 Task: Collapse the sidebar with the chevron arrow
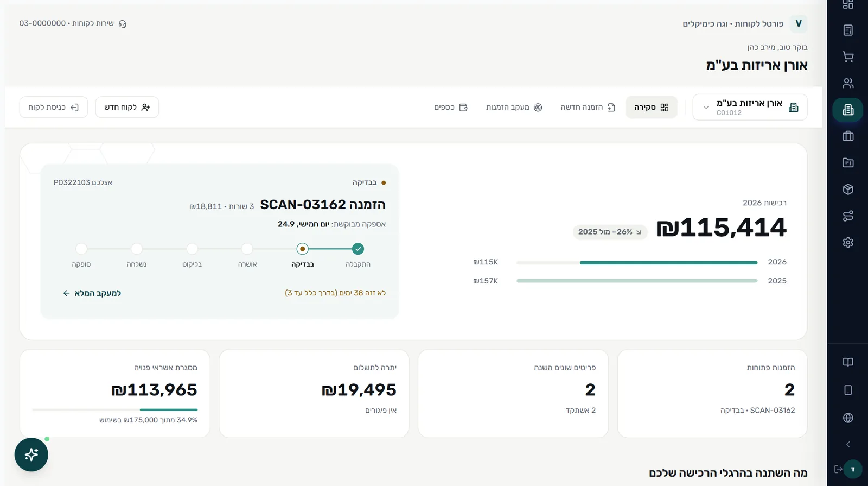(x=848, y=444)
